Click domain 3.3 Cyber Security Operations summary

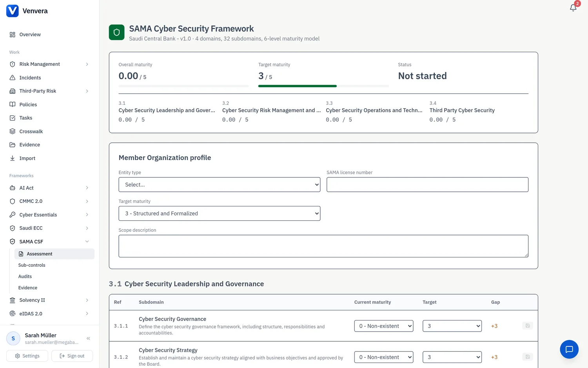click(x=374, y=111)
